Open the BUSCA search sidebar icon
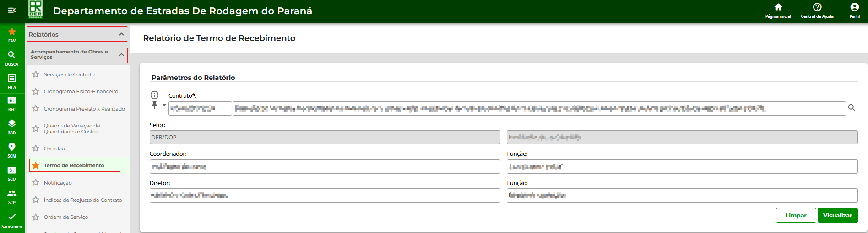This screenshot has width=868, height=233. coord(12,58)
